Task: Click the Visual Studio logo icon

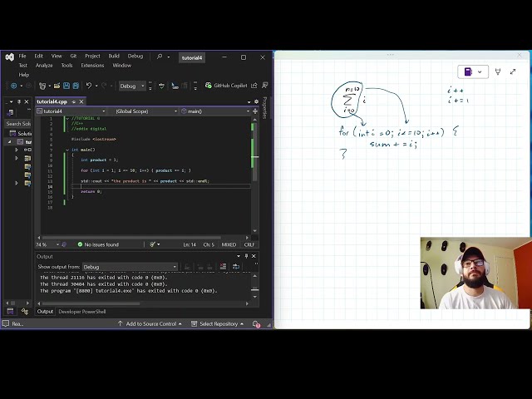Action: click(x=9, y=57)
